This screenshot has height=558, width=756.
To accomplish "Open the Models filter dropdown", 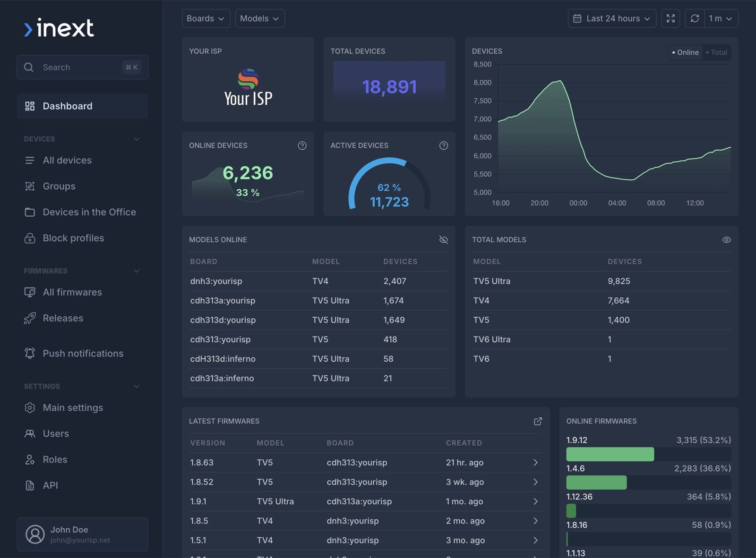I will pyautogui.click(x=260, y=18).
